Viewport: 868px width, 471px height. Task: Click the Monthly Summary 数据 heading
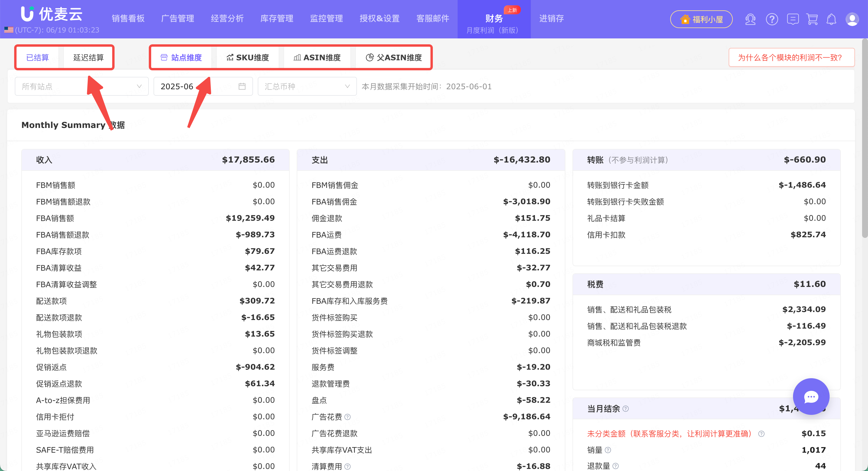click(x=73, y=125)
